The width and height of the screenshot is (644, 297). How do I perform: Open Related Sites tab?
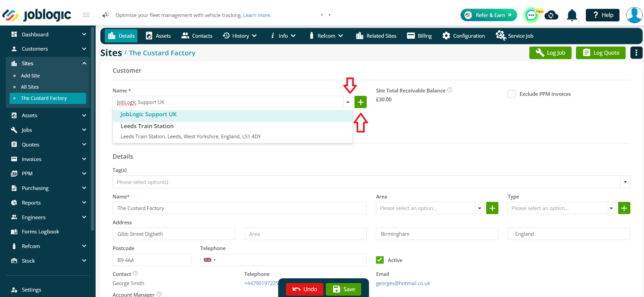376,36
